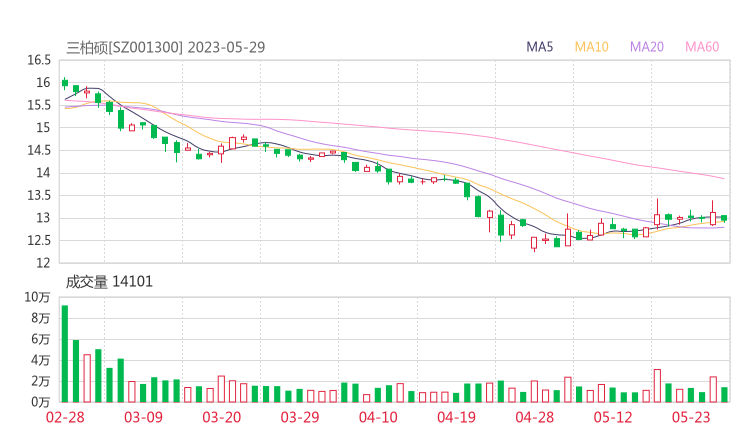
Task: Click the 12.5 price axis label
Action: [39, 240]
